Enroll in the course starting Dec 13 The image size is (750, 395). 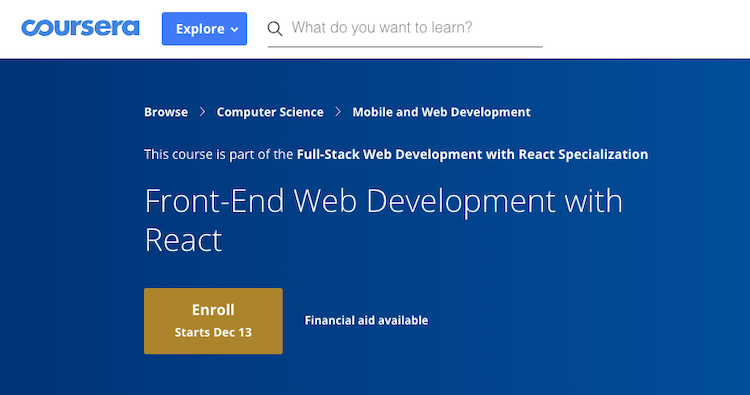[213, 321]
